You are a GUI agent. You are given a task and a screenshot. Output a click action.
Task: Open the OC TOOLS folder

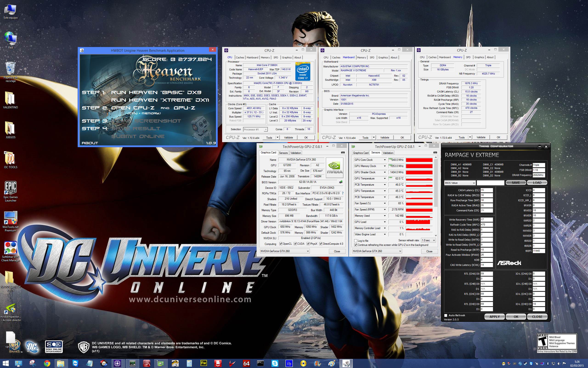(x=10, y=160)
